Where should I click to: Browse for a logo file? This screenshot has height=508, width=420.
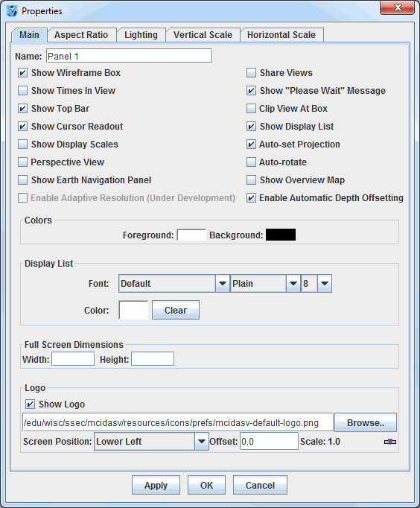click(366, 422)
